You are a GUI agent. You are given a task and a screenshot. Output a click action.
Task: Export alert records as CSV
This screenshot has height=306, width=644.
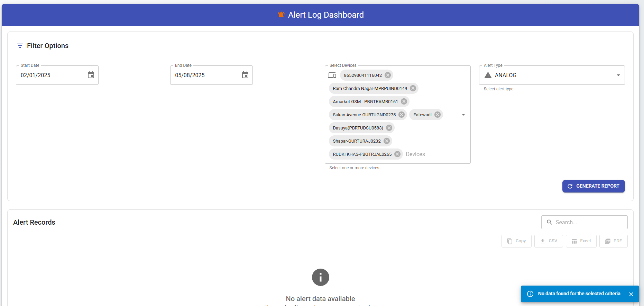point(549,241)
